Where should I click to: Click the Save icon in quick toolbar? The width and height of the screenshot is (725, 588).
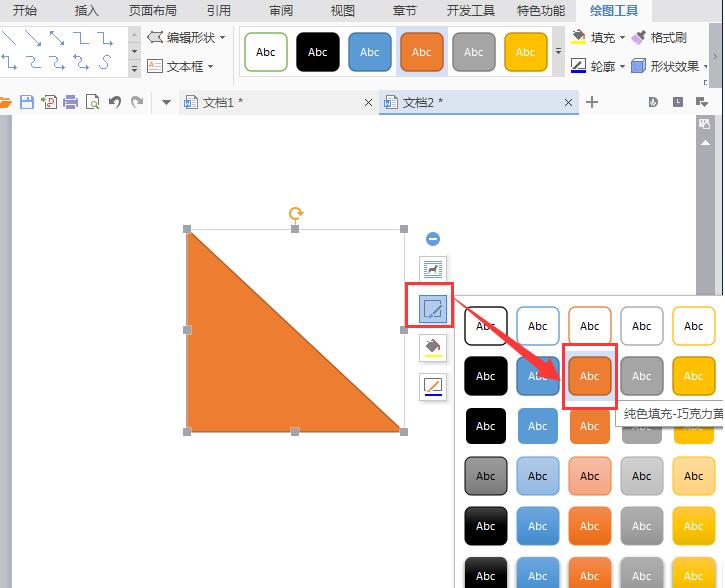pyautogui.click(x=27, y=102)
